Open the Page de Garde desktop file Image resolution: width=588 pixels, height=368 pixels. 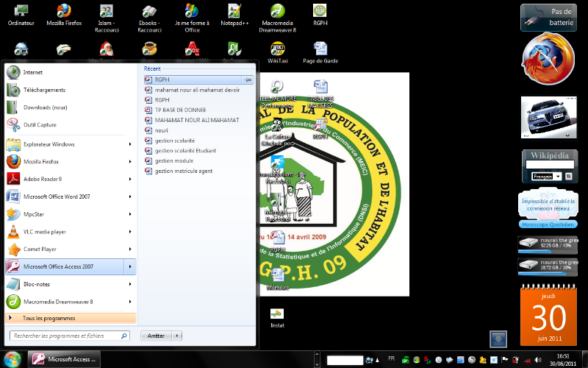click(320, 49)
